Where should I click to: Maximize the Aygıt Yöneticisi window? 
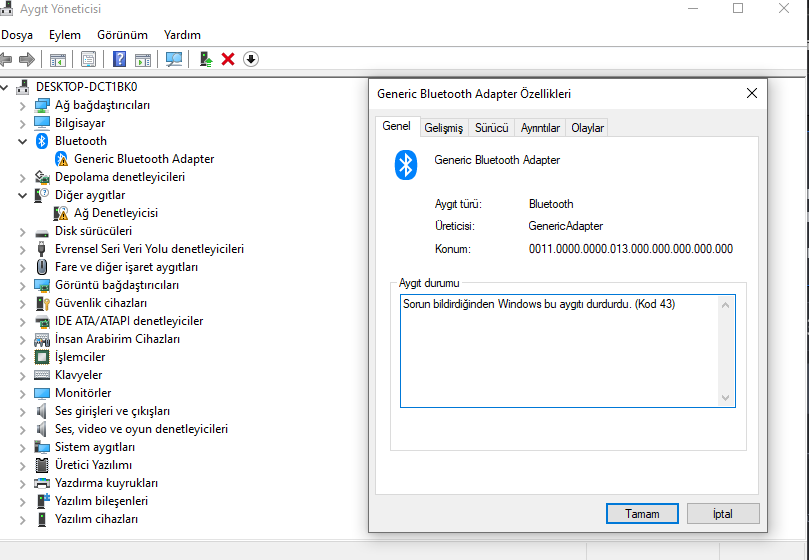[x=738, y=8]
